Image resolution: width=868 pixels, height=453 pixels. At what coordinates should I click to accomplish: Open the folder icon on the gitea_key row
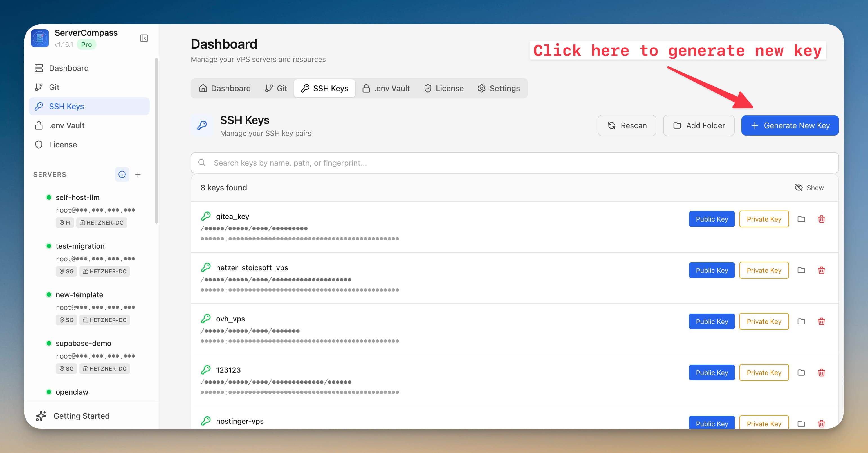[x=801, y=219]
